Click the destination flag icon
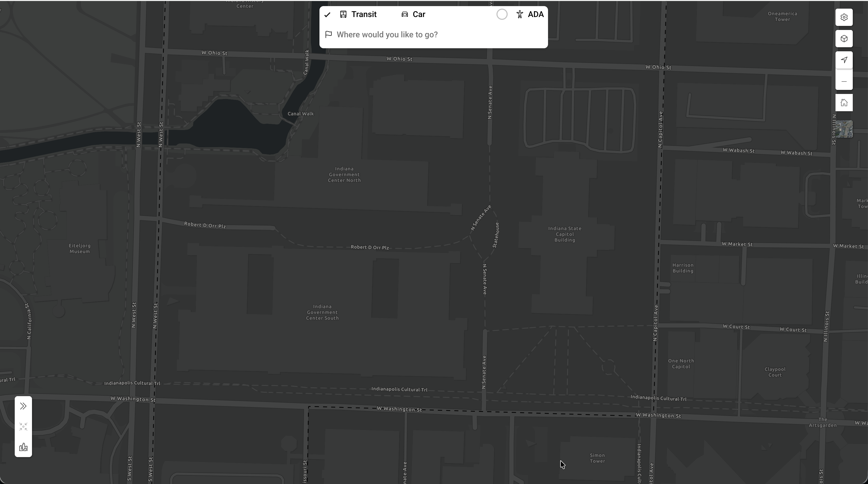868x484 pixels. pyautogui.click(x=329, y=34)
